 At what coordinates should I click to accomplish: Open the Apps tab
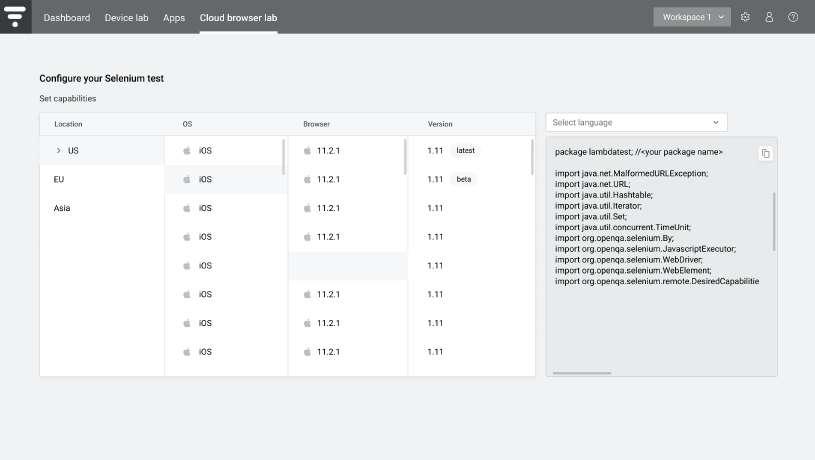(x=174, y=18)
